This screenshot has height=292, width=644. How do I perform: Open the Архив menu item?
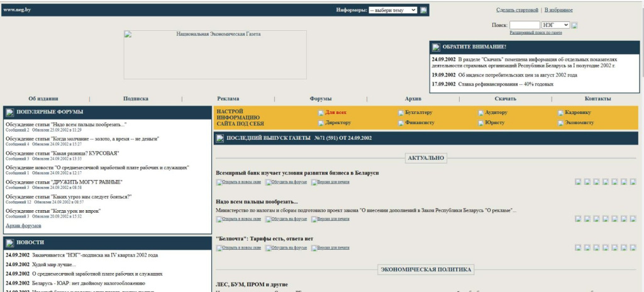(413, 99)
